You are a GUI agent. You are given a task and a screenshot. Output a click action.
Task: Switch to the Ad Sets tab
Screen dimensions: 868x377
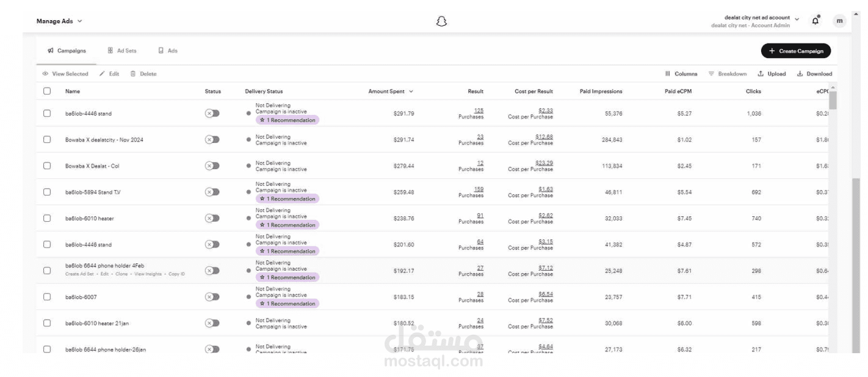coord(122,51)
